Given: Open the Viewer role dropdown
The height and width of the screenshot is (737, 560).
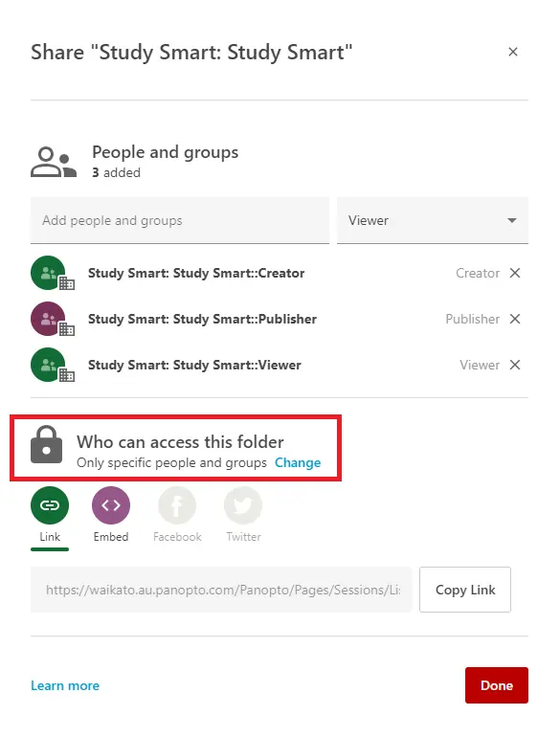Looking at the screenshot, I should pos(432,220).
